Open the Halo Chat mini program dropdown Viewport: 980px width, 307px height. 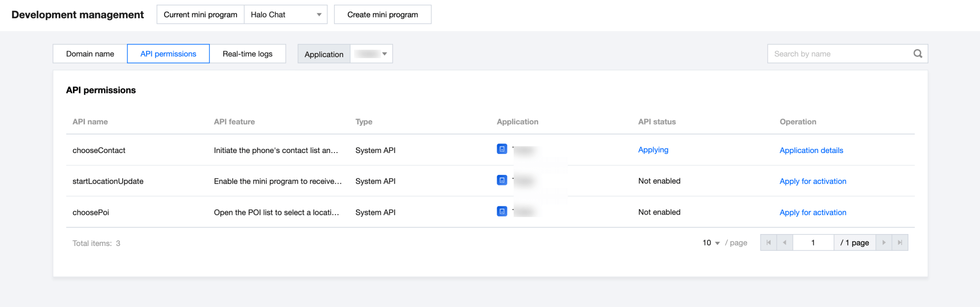285,15
